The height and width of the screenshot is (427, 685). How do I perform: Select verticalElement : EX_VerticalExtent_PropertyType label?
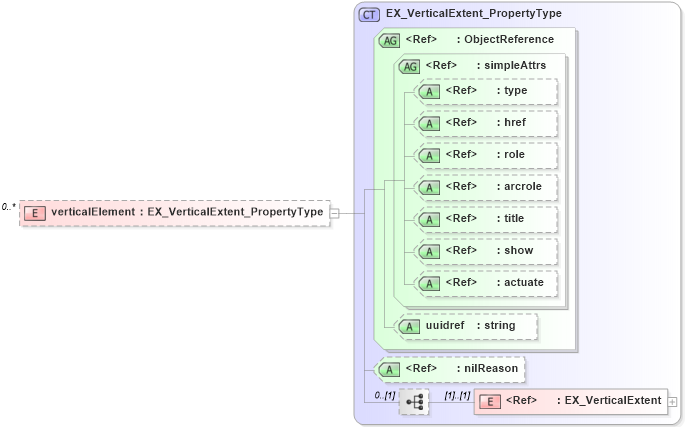click(187, 212)
